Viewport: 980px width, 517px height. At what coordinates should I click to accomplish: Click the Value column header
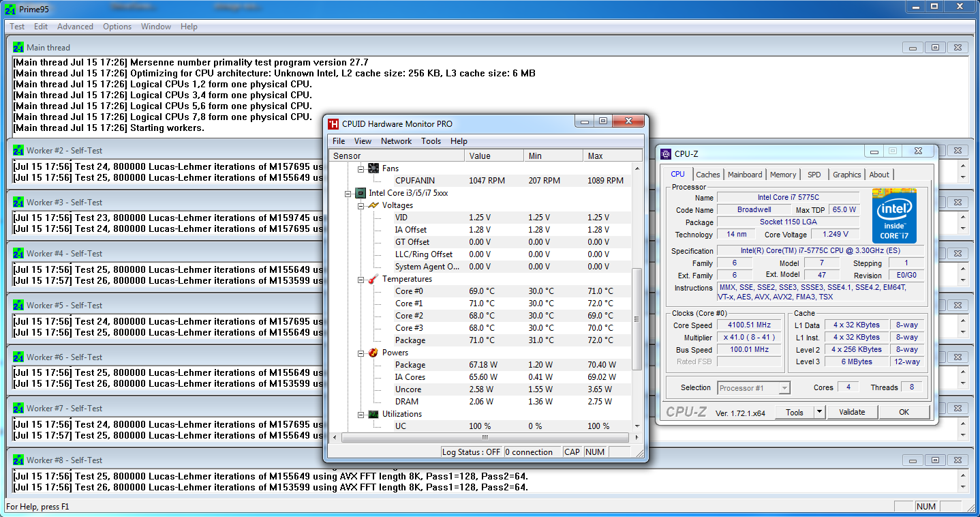tap(495, 156)
